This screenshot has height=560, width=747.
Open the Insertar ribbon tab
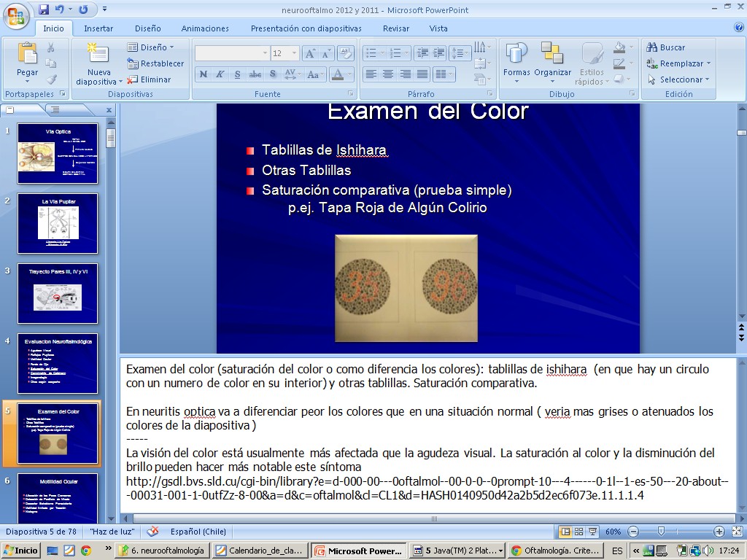(98, 28)
